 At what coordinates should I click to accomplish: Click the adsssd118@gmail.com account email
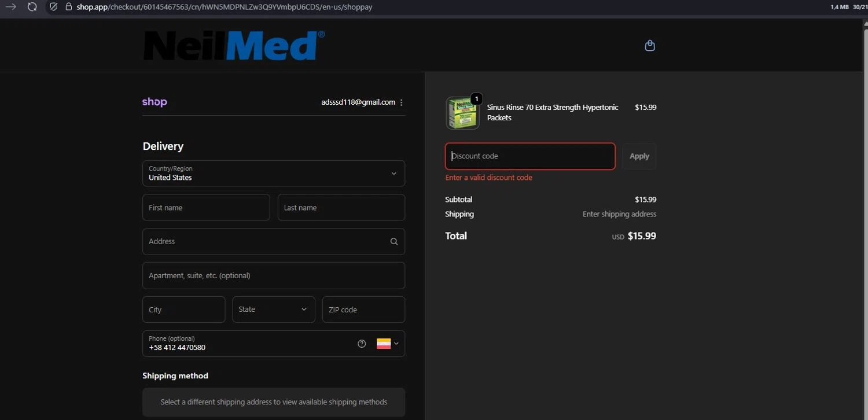click(x=358, y=102)
